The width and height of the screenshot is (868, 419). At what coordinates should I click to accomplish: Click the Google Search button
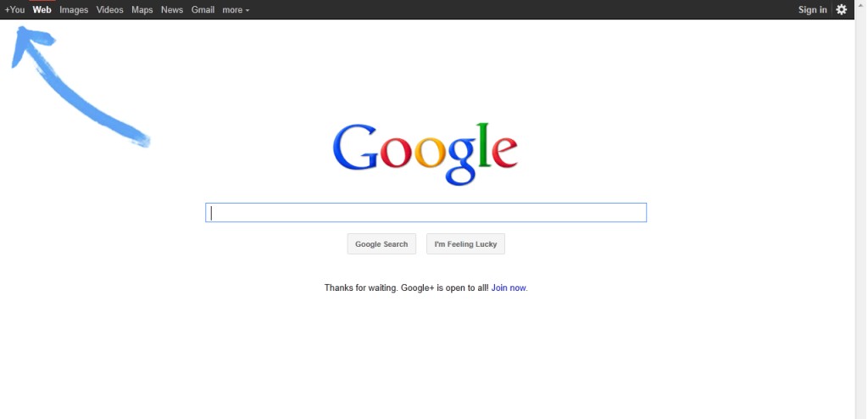pyautogui.click(x=381, y=244)
